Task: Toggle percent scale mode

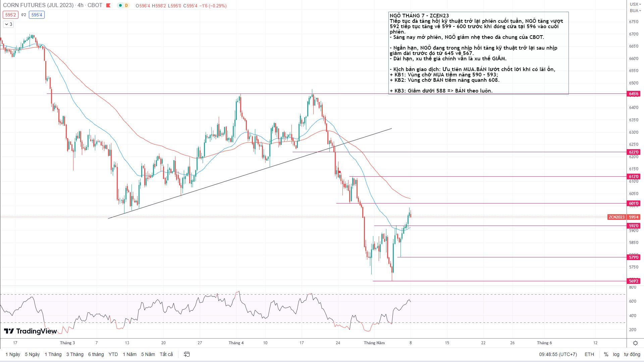Action: click(606, 354)
